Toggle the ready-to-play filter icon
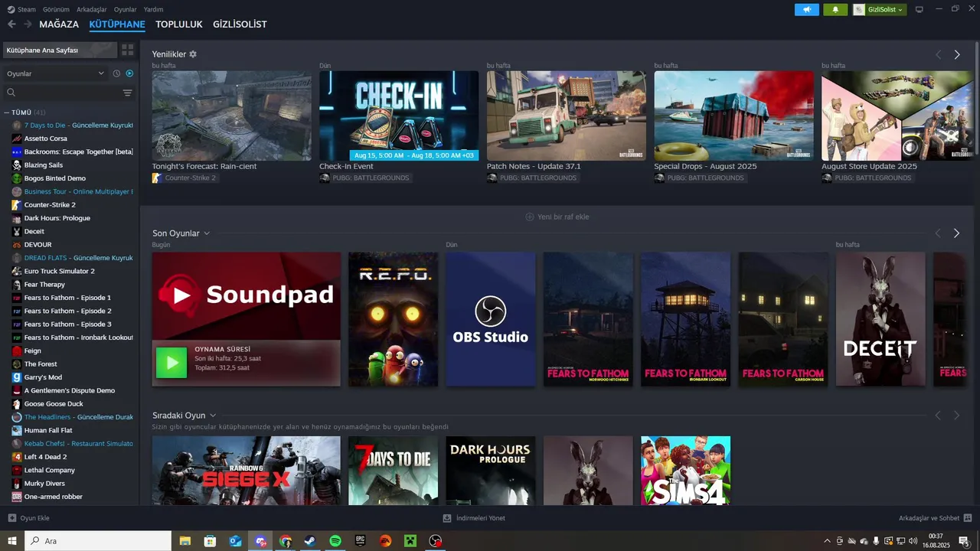 click(x=129, y=73)
